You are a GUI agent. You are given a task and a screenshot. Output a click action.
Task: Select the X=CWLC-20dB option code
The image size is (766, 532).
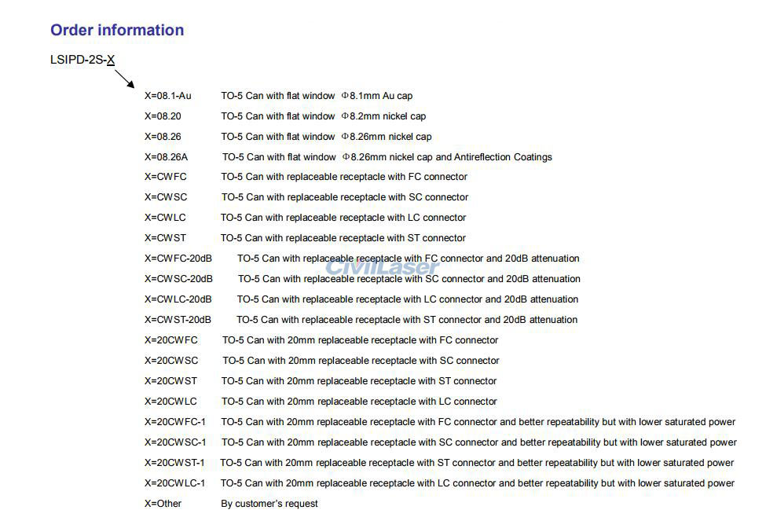(x=178, y=299)
